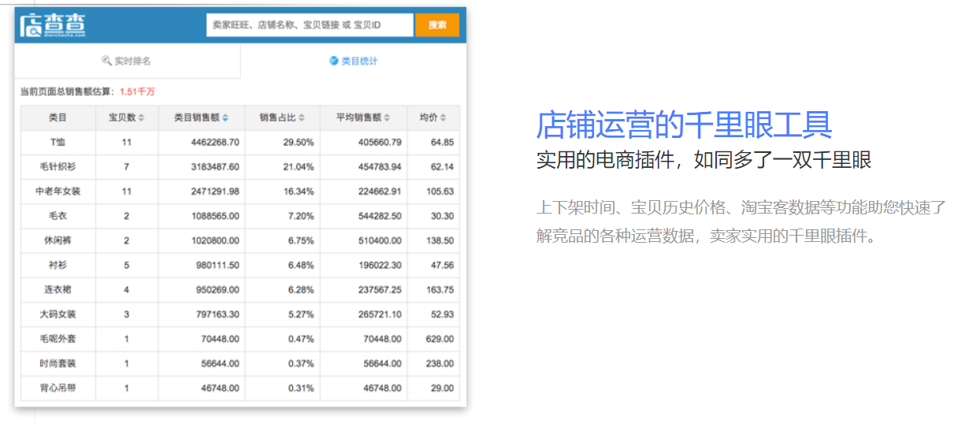The image size is (980, 424).
Task: Click the orange 搜索 button
Action: (x=437, y=25)
